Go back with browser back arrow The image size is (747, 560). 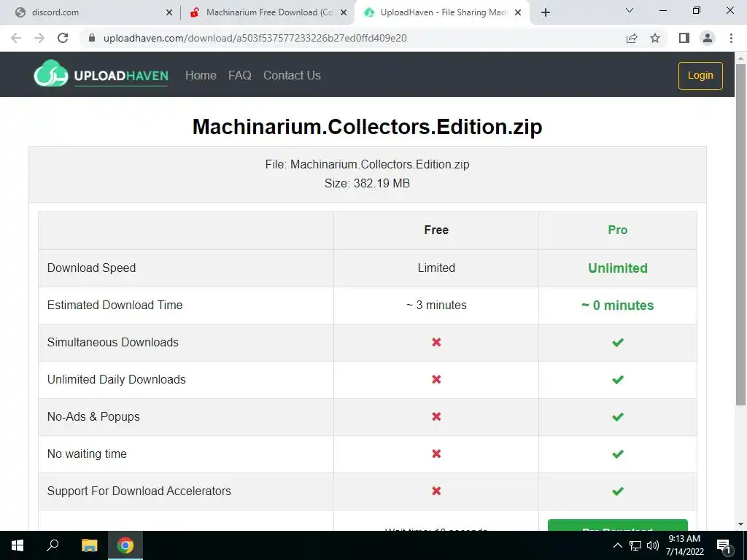[16, 38]
